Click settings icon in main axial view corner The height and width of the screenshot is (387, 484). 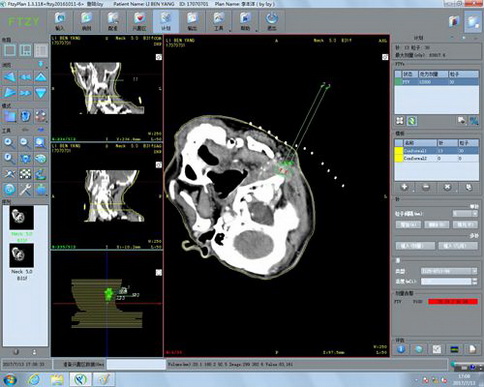click(x=385, y=57)
